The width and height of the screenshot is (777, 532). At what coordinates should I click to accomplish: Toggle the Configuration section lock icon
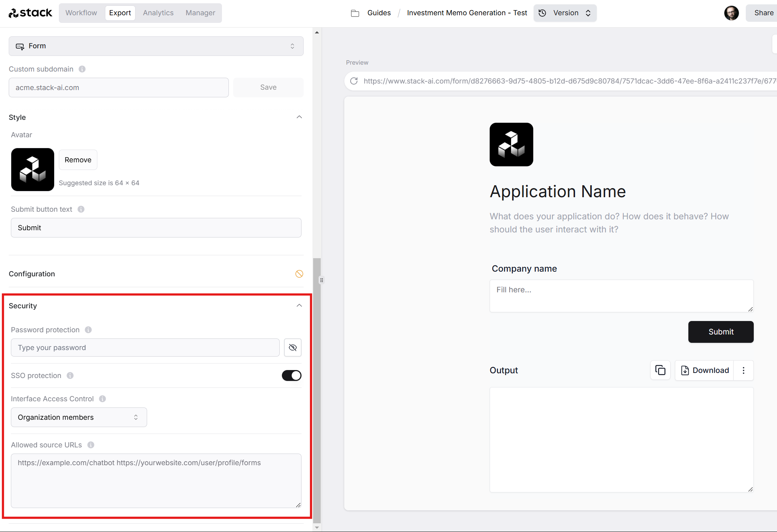click(x=299, y=273)
